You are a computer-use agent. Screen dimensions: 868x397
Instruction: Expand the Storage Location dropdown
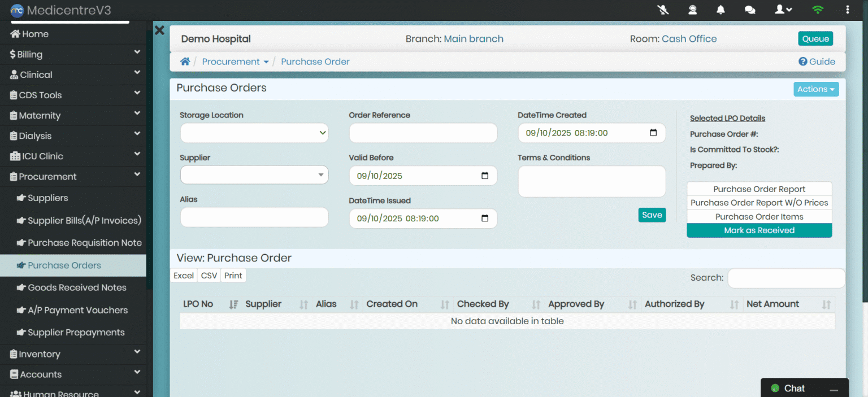(x=254, y=133)
